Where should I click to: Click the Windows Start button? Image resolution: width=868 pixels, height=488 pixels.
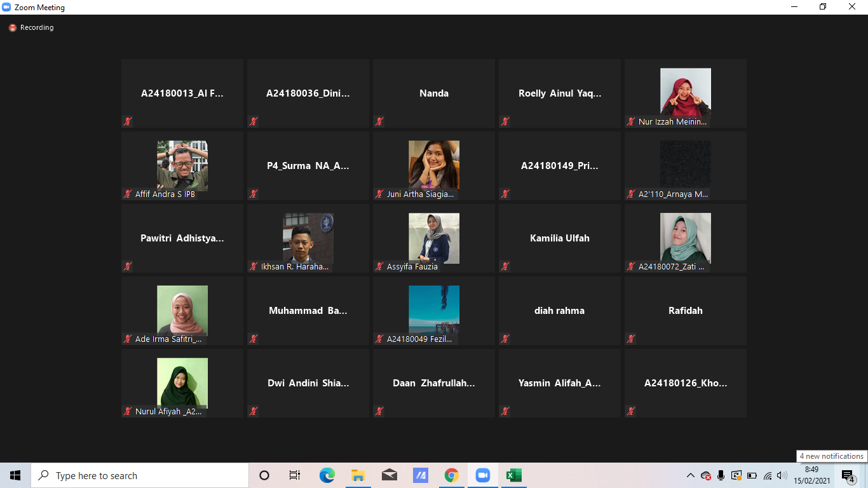15,475
